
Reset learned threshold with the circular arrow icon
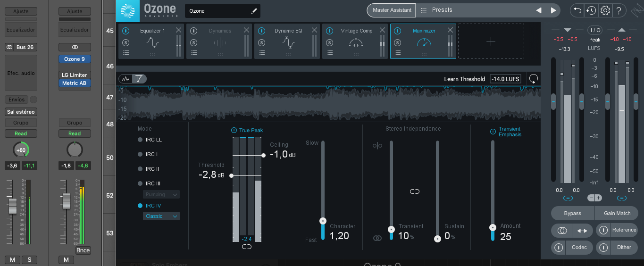(x=533, y=79)
